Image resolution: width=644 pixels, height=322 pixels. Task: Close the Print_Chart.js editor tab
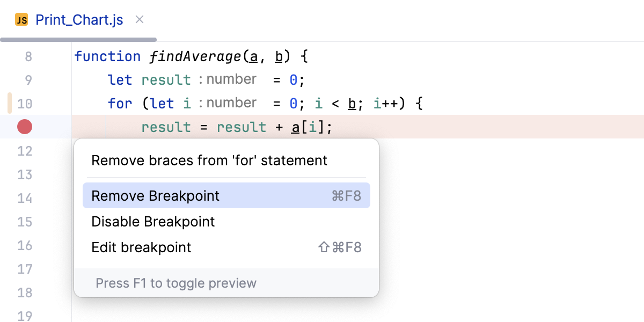click(139, 19)
